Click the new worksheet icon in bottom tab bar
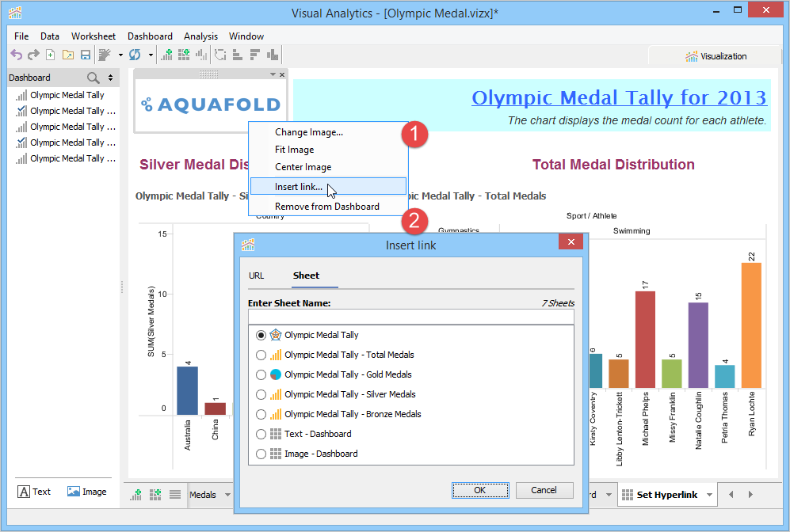Viewport: 790px width, 532px height. (x=136, y=495)
